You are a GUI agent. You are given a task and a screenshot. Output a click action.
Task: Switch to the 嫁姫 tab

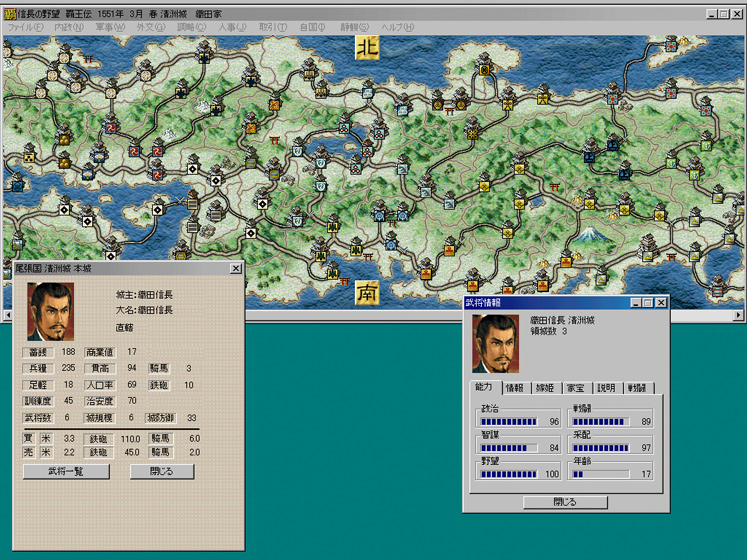click(545, 388)
